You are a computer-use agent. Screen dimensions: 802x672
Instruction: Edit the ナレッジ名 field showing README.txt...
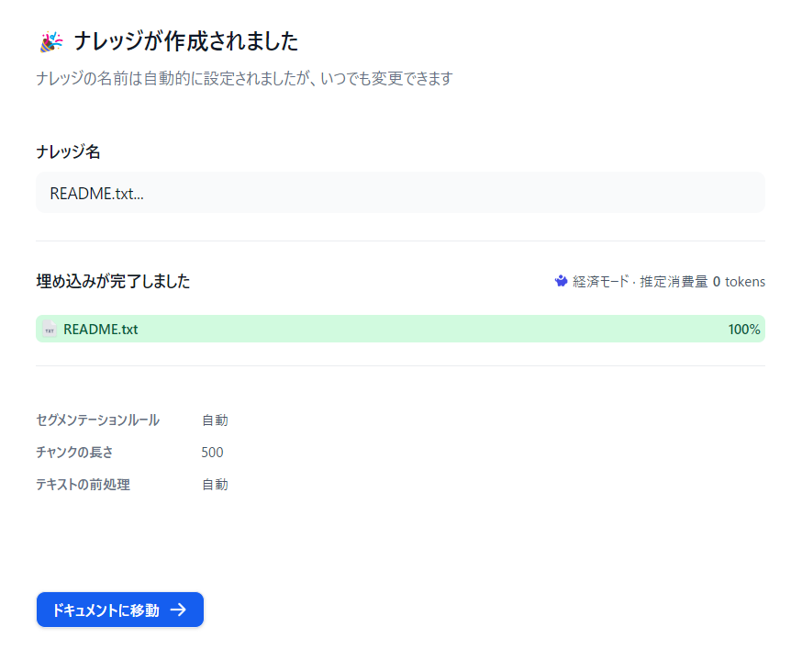point(400,193)
